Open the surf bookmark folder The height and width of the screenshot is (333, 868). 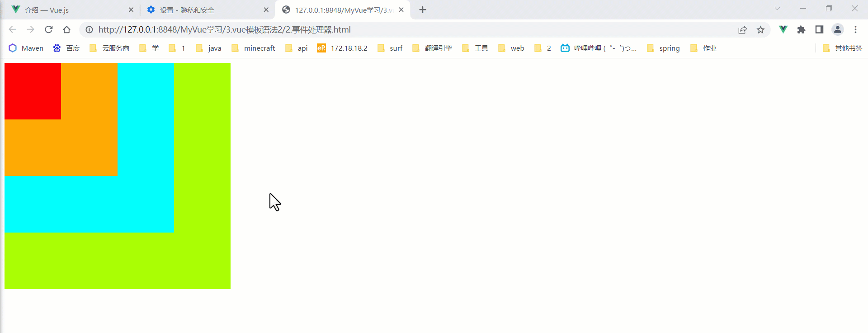390,48
